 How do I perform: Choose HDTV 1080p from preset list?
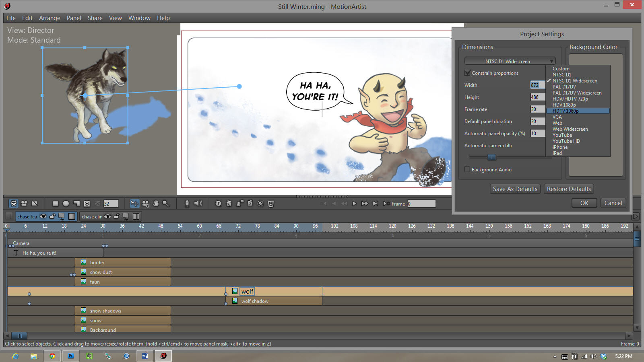pyautogui.click(x=578, y=111)
